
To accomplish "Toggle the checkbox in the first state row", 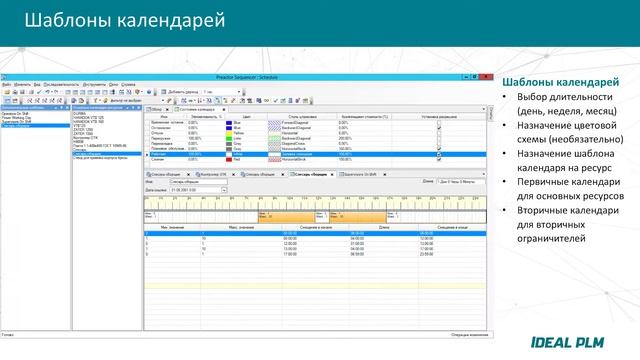I will click(439, 122).
